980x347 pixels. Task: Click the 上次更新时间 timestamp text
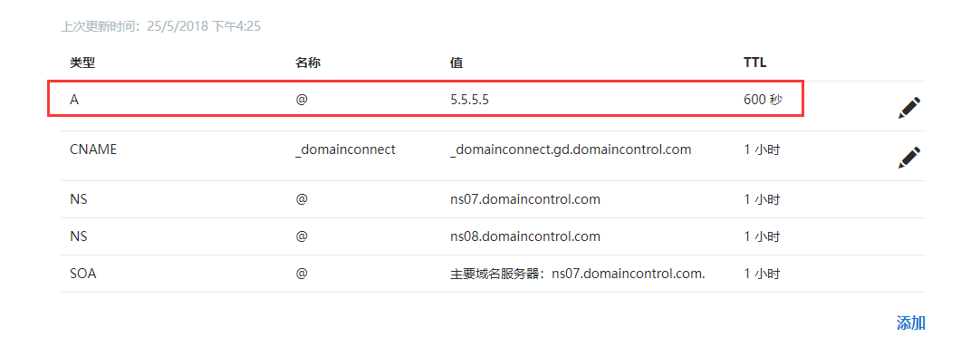tap(160, 26)
